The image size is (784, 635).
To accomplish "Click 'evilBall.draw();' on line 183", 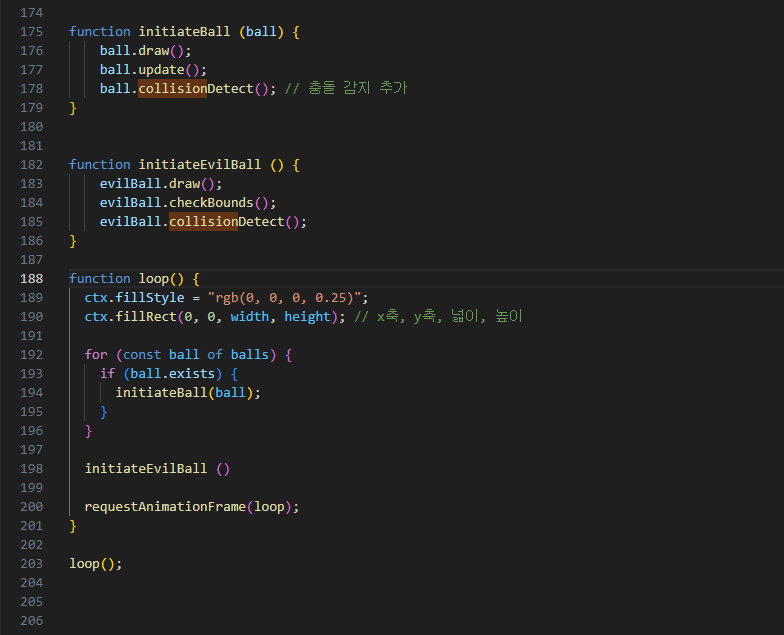I will point(161,184).
